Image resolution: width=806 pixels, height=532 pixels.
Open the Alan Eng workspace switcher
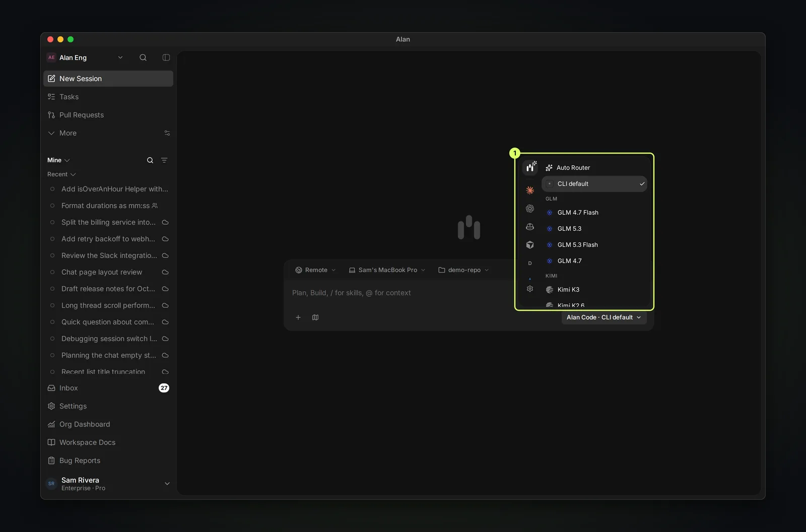(x=85, y=57)
